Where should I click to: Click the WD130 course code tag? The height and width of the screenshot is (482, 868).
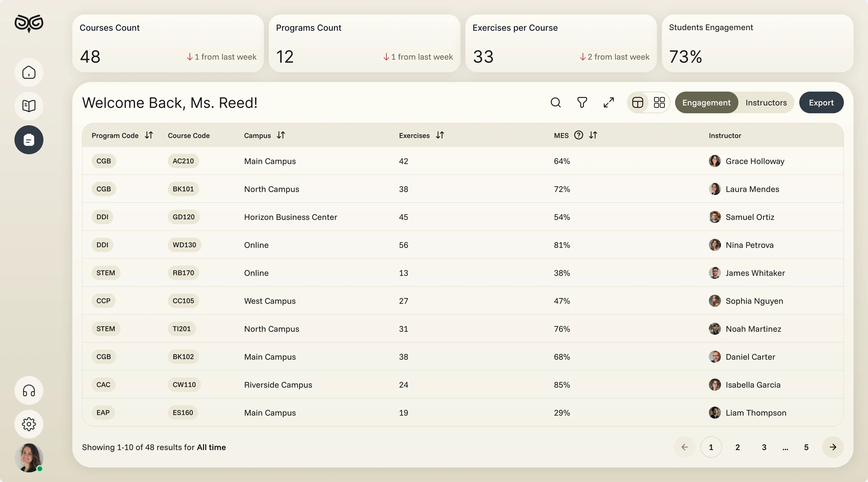[x=184, y=245]
